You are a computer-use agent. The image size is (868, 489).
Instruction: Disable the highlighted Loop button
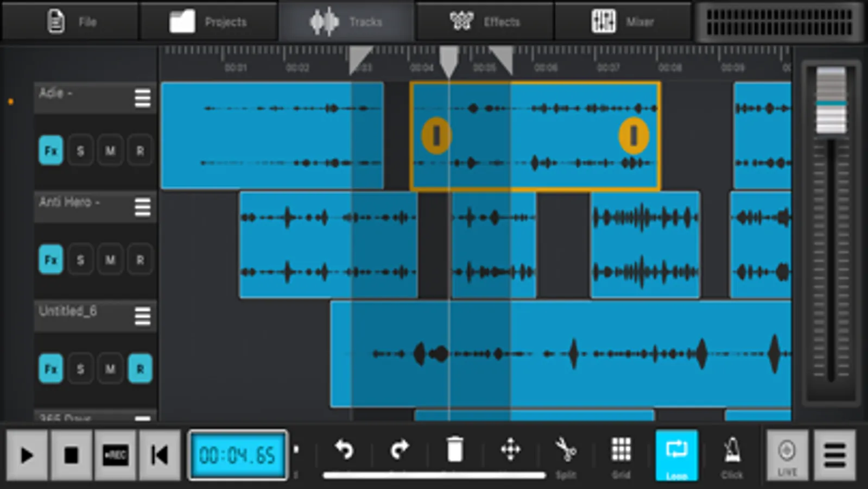tap(676, 455)
